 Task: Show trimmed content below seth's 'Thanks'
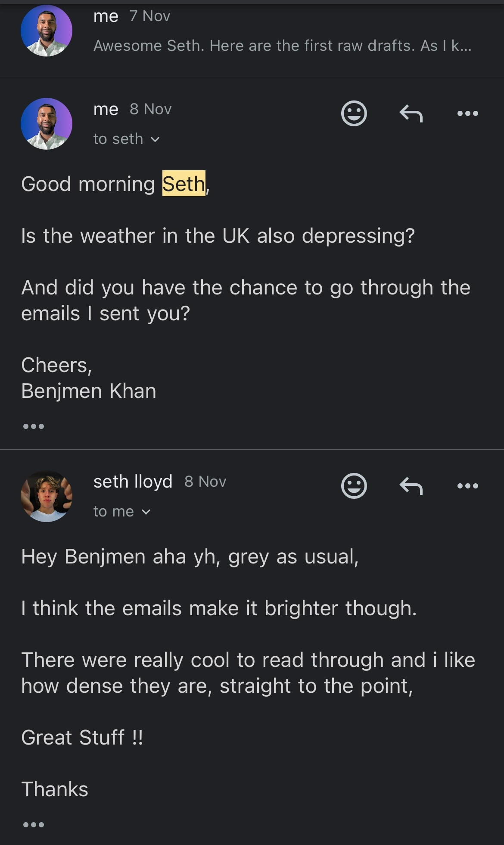34,825
